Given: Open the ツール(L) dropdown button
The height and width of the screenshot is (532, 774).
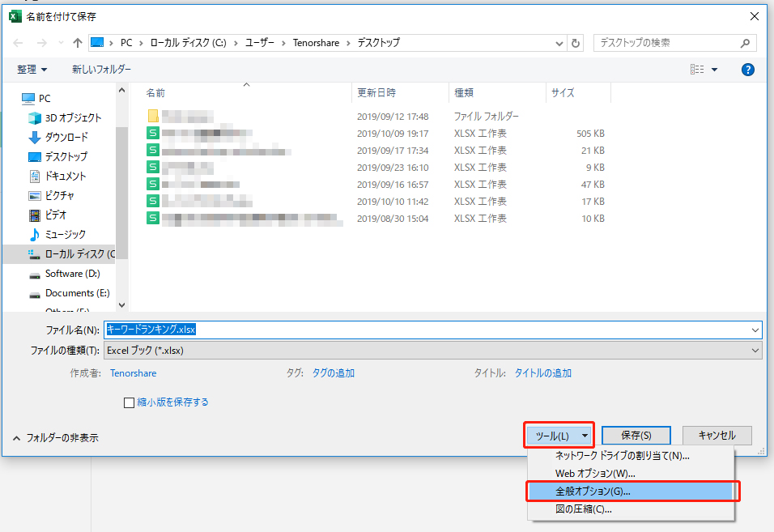Looking at the screenshot, I should (559, 436).
